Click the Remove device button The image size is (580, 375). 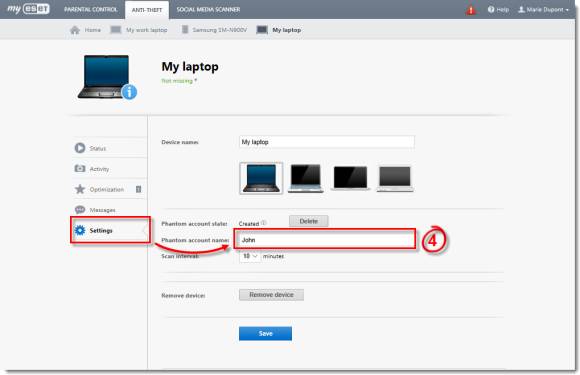272,295
